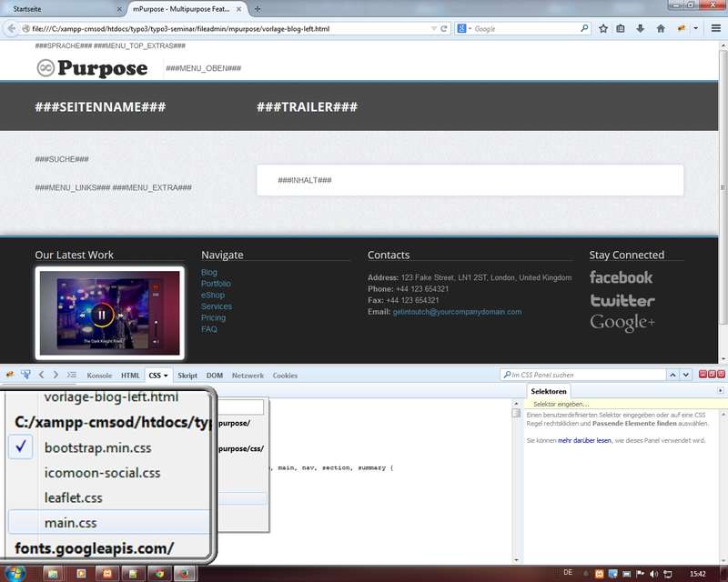Viewport: 728px width, 582px height.
Task: Open the Firebug toolbar button dropdown arrow
Action: [x=697, y=28]
